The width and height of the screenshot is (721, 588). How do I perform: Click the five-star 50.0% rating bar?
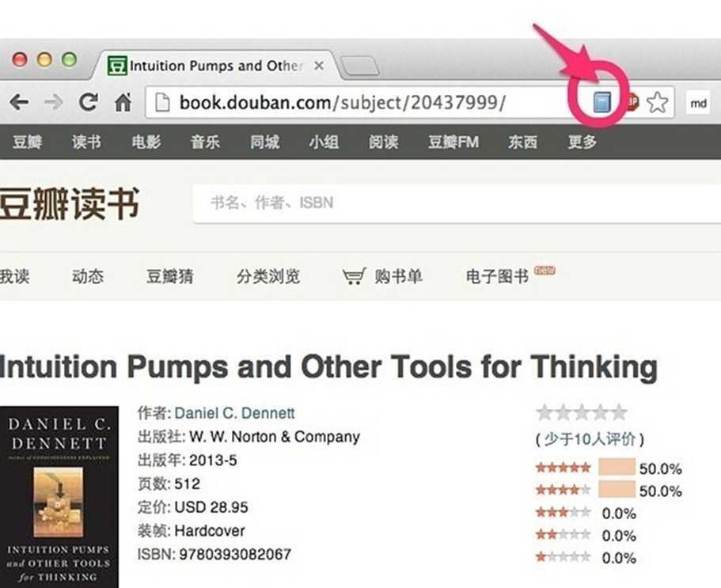coord(617,467)
